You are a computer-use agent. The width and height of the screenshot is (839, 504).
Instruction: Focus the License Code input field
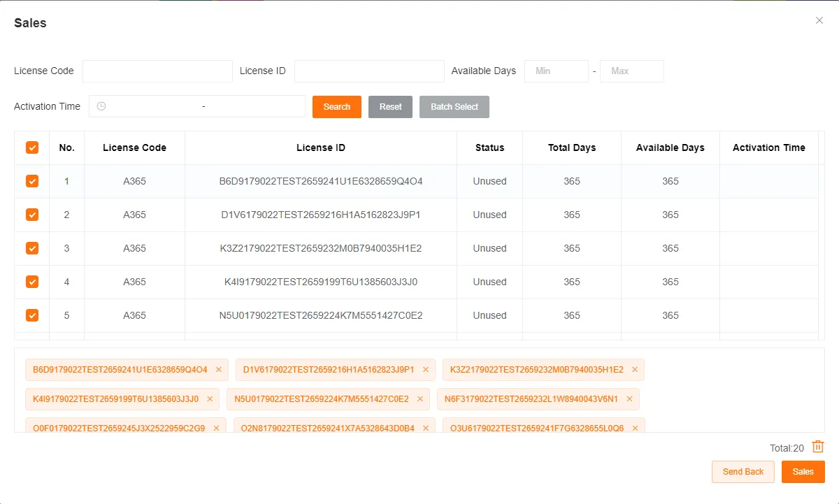(157, 71)
